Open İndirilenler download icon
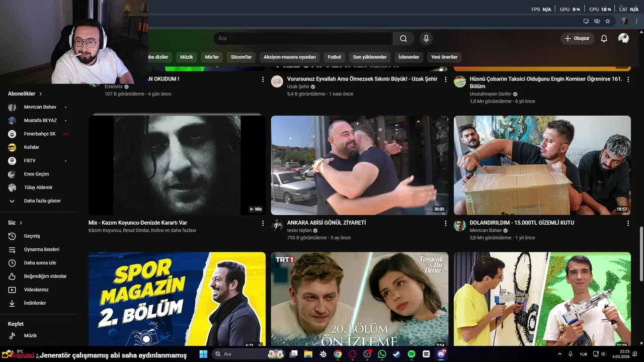This screenshot has width=644, height=362. (x=12, y=303)
